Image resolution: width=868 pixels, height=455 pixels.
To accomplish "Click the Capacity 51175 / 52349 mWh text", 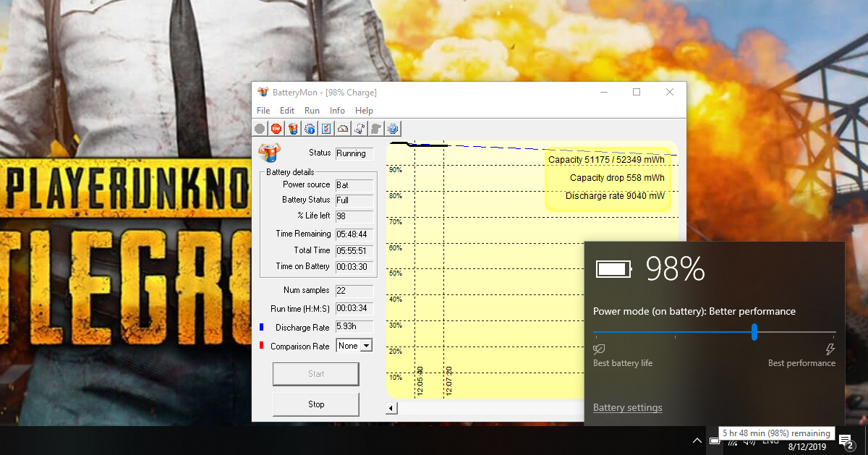I will 606,160.
